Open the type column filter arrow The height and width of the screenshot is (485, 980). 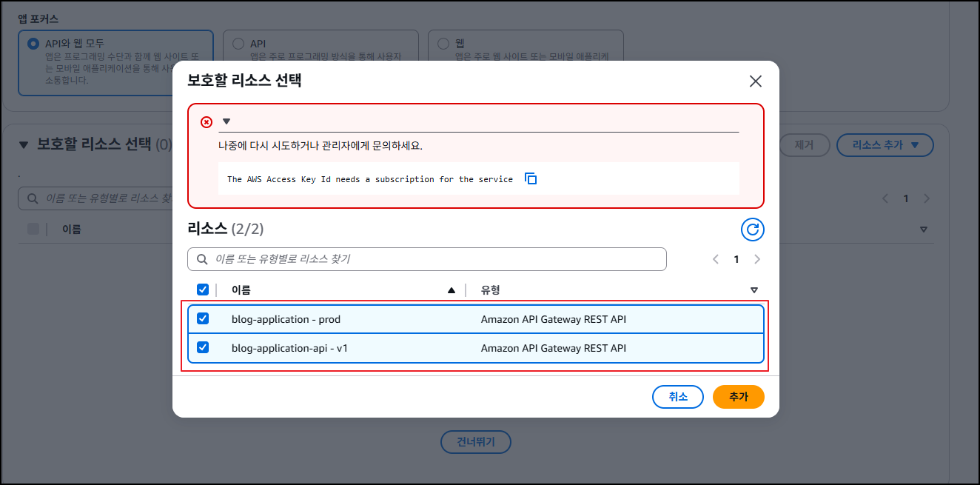[754, 290]
